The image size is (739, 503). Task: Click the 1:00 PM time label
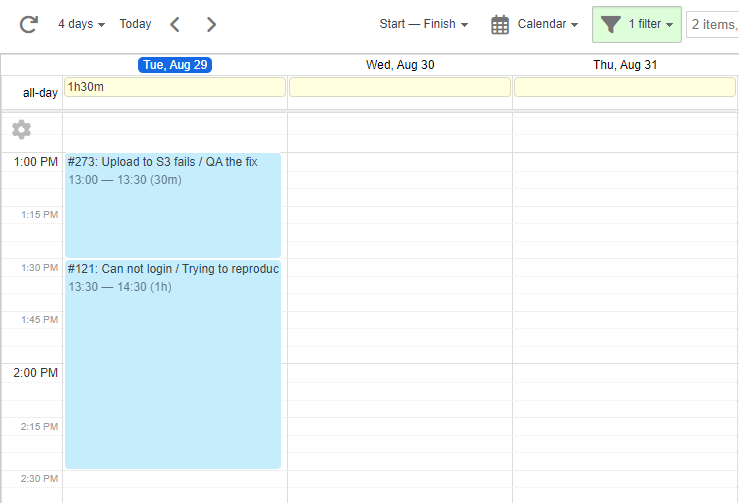tap(35, 162)
